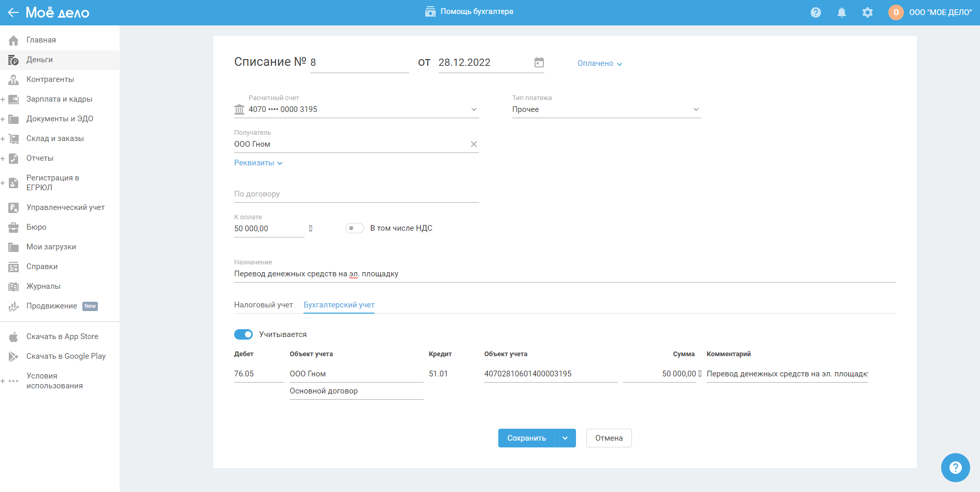
Task: Click the По договору input field
Action: coord(356,194)
